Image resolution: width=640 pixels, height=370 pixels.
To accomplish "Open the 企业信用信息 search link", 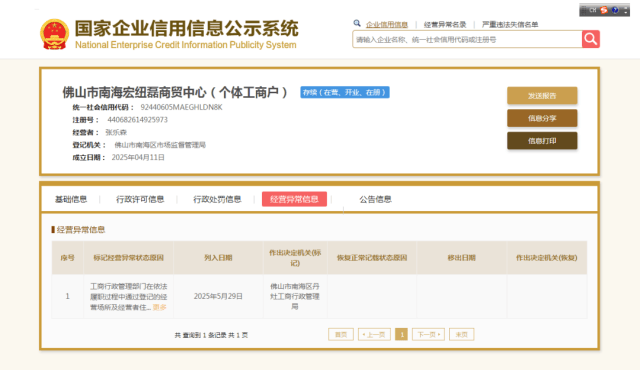I will pos(387,25).
